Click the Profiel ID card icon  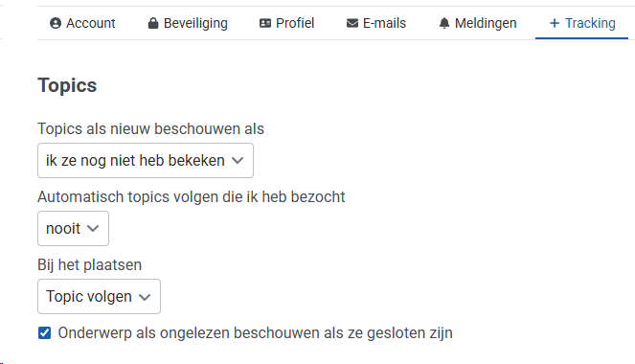pos(265,24)
